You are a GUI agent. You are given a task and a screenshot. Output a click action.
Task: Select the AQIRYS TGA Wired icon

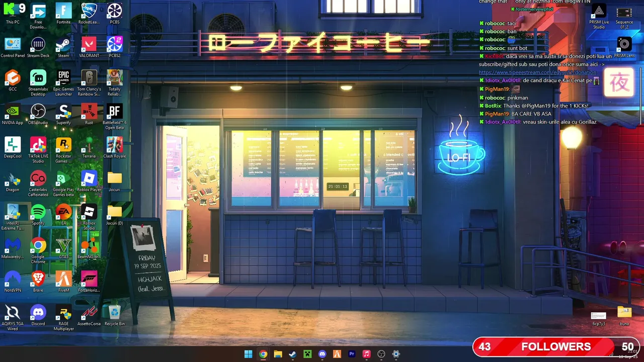click(13, 318)
